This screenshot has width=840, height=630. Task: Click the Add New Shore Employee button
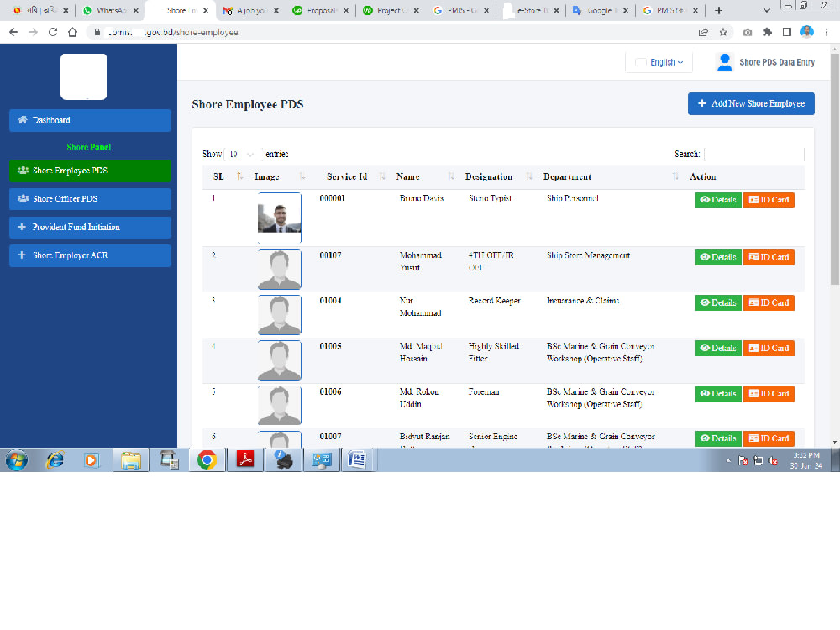tap(750, 103)
